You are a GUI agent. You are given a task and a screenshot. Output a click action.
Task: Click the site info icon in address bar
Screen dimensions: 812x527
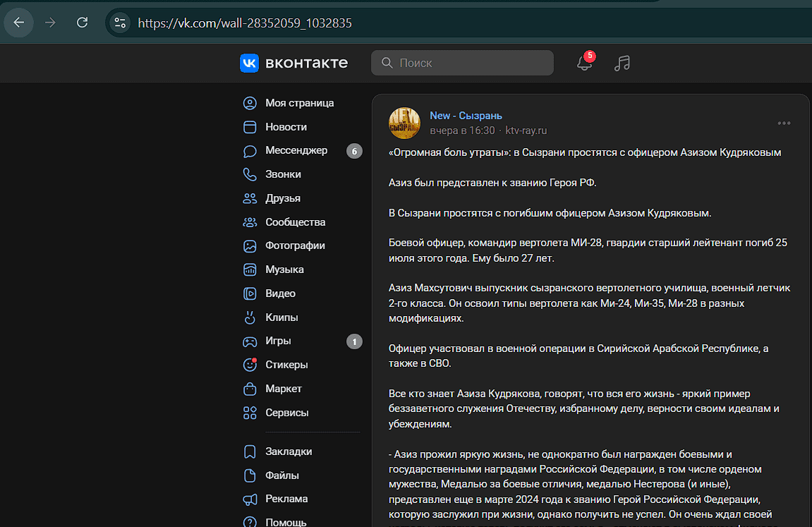point(121,23)
